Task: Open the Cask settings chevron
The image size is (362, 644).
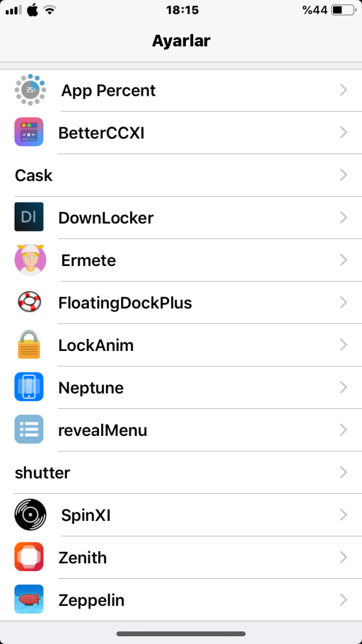Action: point(343,175)
